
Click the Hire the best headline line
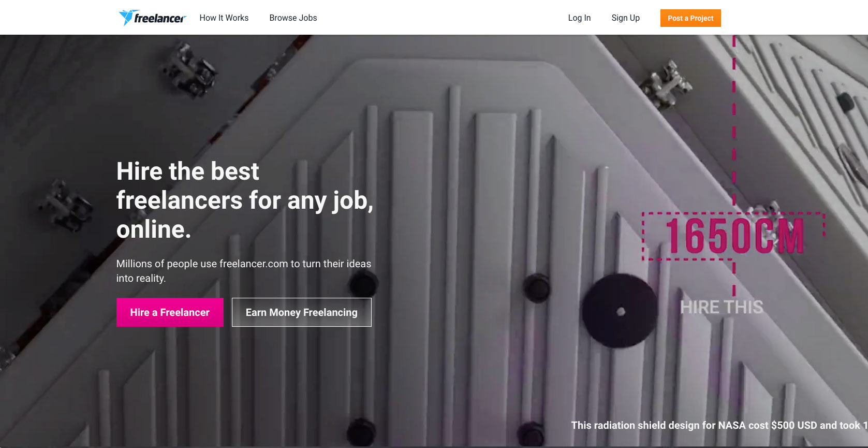point(187,171)
